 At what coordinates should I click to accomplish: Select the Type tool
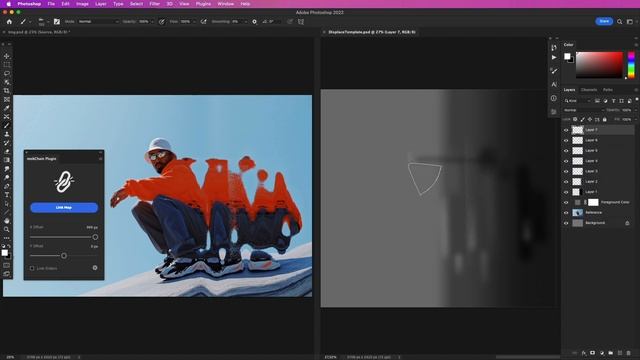tap(7, 195)
